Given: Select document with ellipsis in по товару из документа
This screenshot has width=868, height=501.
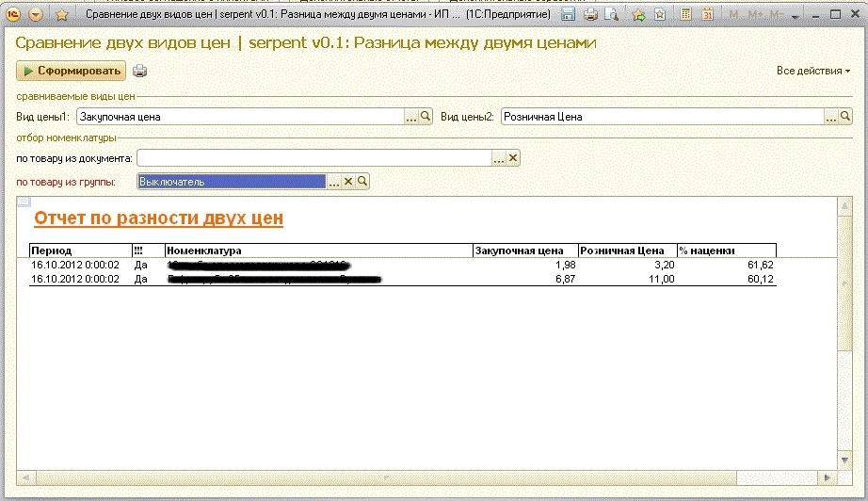Looking at the screenshot, I should [499, 158].
